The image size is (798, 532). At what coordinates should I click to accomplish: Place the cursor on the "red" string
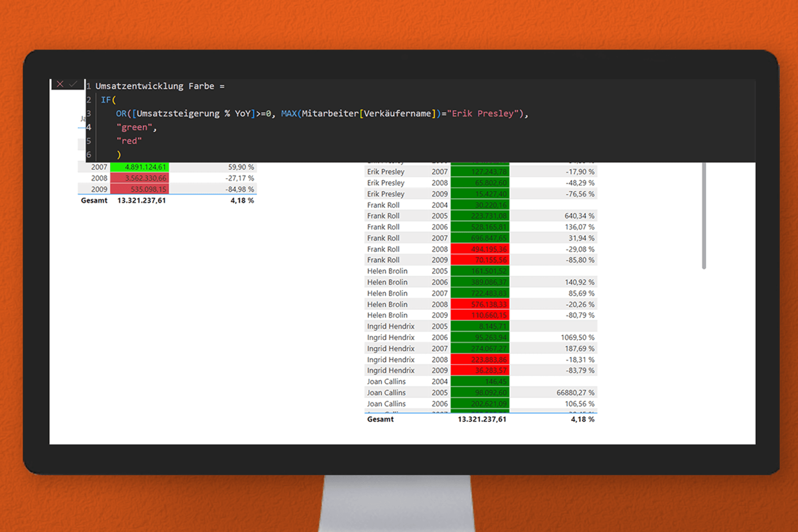tap(129, 141)
